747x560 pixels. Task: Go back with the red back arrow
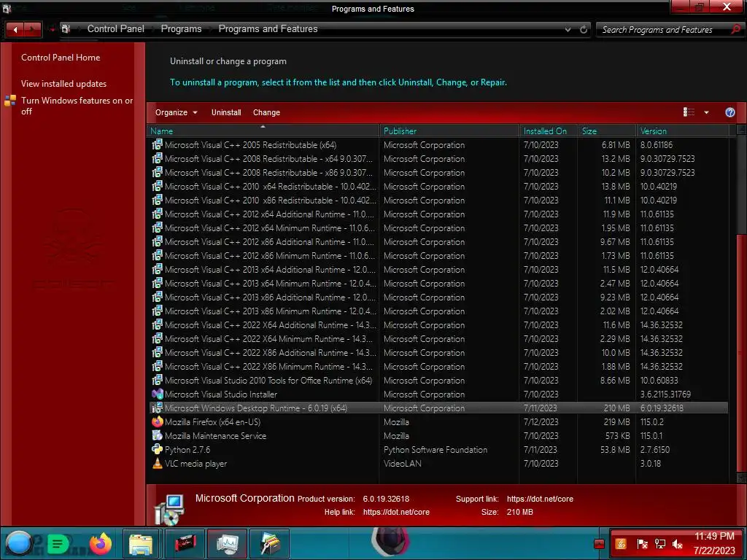(x=15, y=29)
